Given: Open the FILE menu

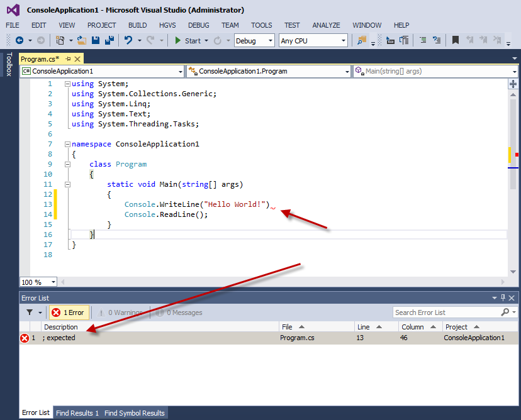Looking at the screenshot, I should coord(13,25).
